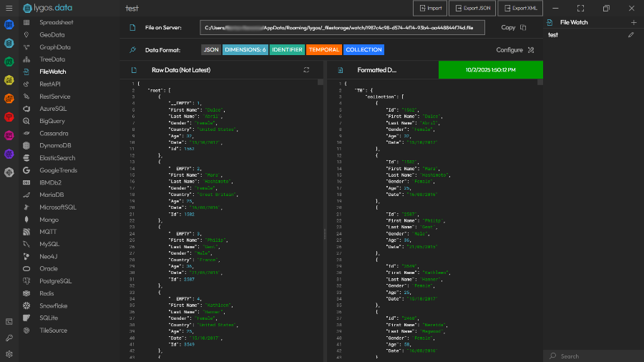Screen dimensions: 644x362
Task: Click the TileSource icon
Action: pos(26,331)
